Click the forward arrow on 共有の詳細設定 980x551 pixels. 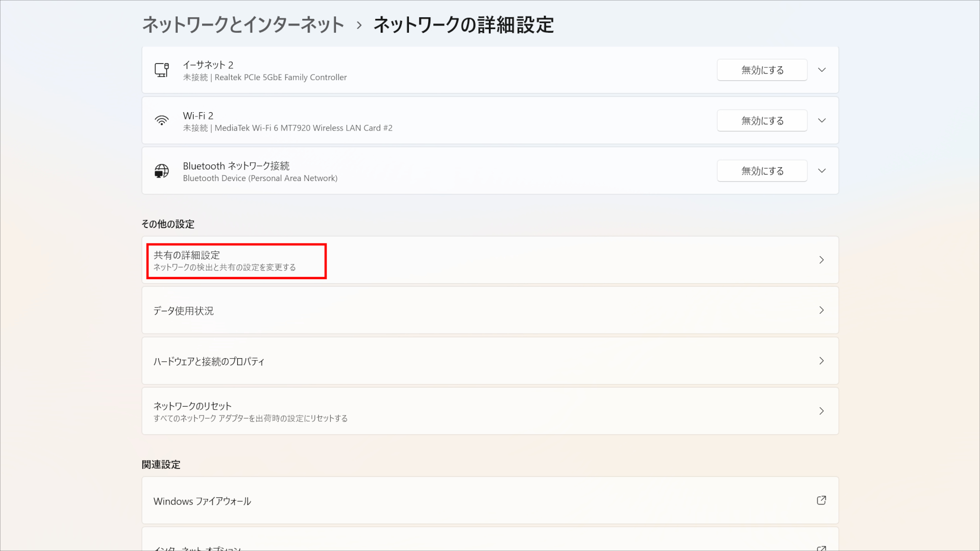[821, 260]
